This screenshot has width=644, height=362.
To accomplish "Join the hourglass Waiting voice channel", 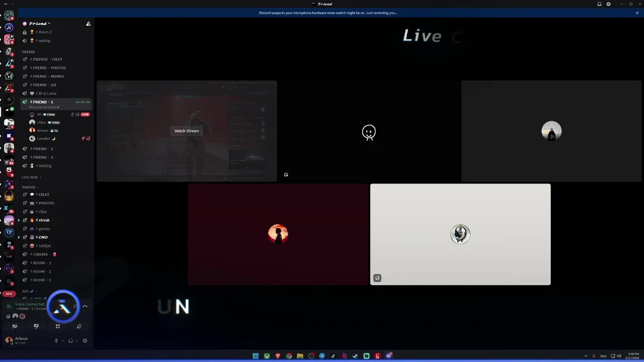I will click(56, 166).
